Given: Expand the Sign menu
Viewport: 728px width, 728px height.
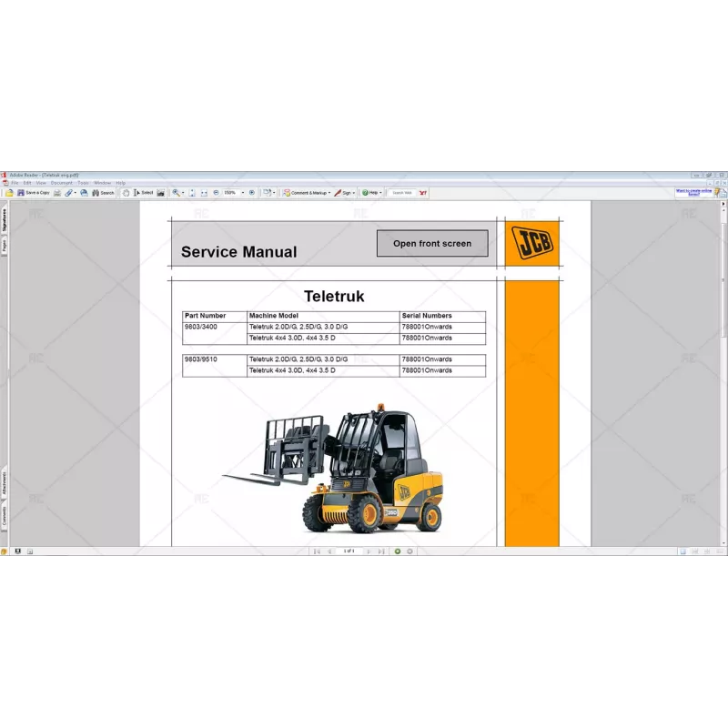Looking at the screenshot, I should (347, 192).
